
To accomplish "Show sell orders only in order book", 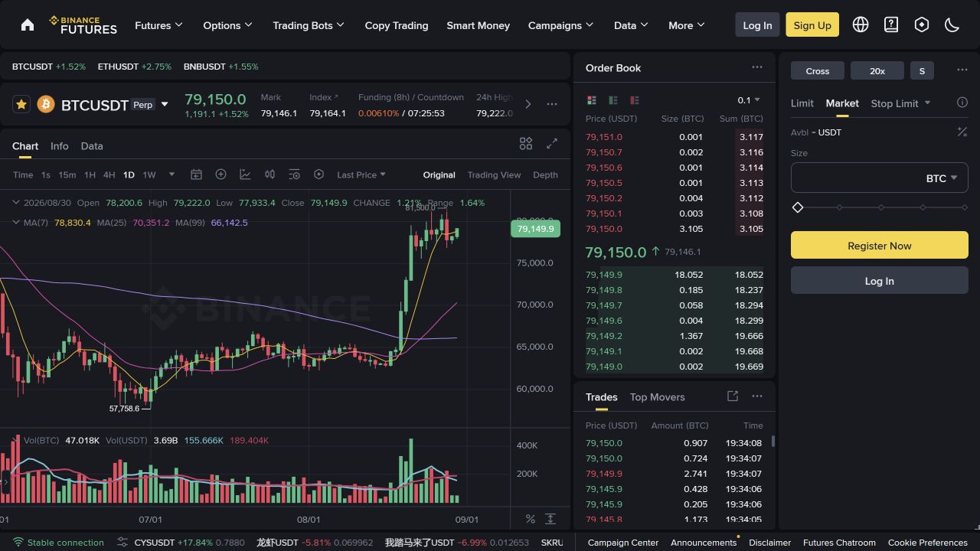I will pos(635,100).
